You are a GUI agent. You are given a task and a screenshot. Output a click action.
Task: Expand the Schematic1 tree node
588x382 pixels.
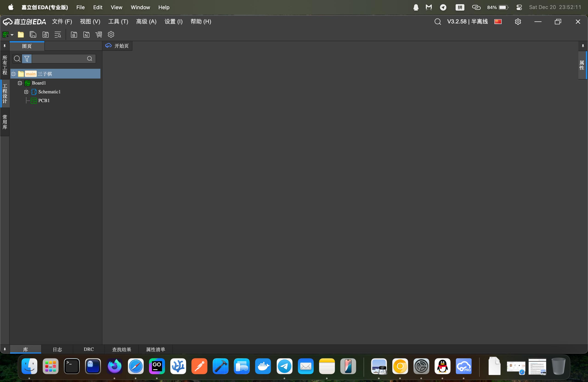point(26,92)
